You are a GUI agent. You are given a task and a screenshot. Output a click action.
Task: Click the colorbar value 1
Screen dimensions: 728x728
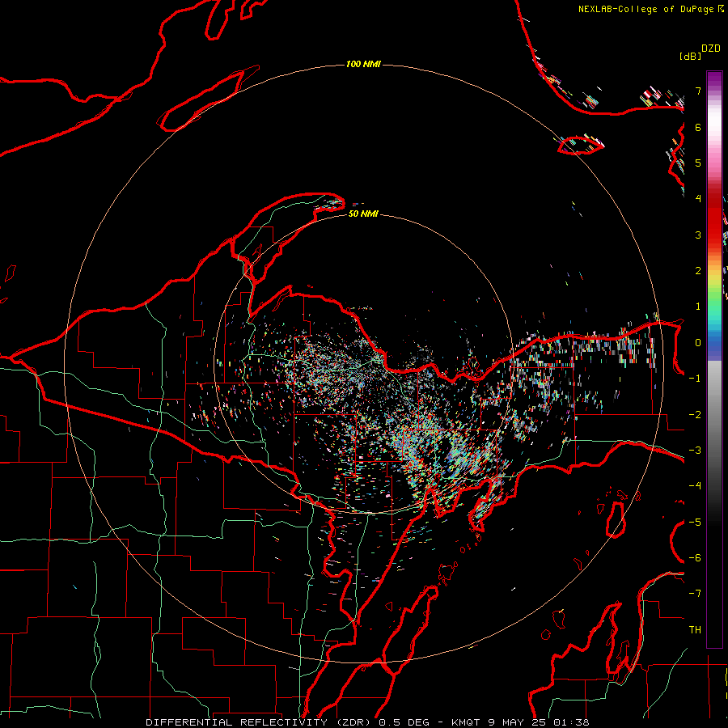pyautogui.click(x=698, y=307)
